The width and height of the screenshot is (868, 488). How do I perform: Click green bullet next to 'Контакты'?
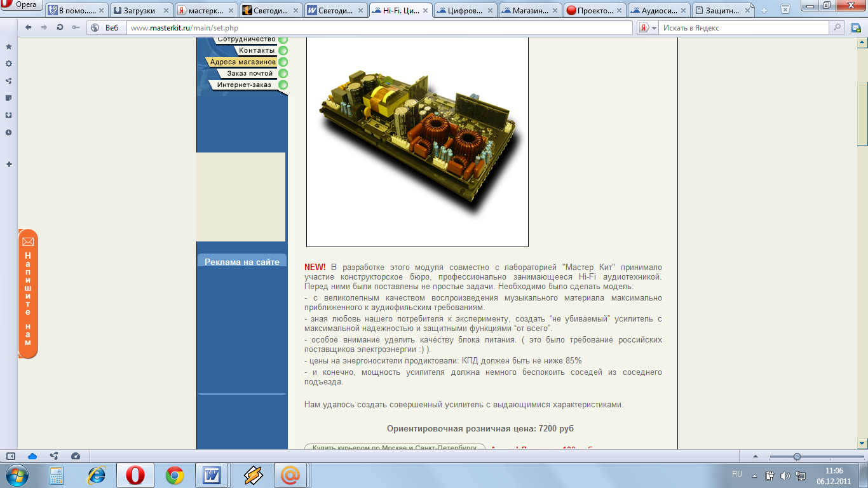(x=283, y=51)
